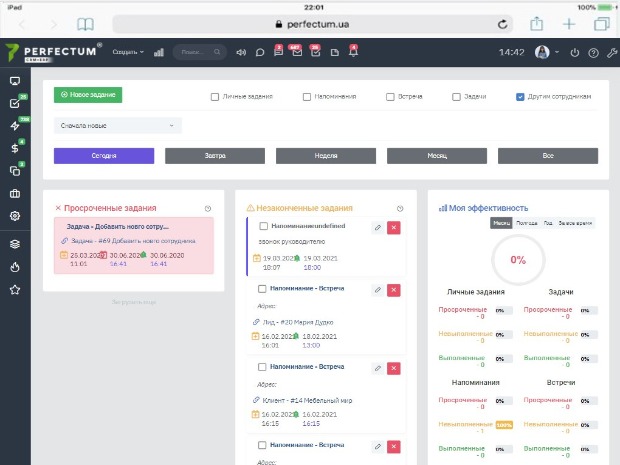Open the help question mark icon
The image size is (620, 465).
(593, 53)
